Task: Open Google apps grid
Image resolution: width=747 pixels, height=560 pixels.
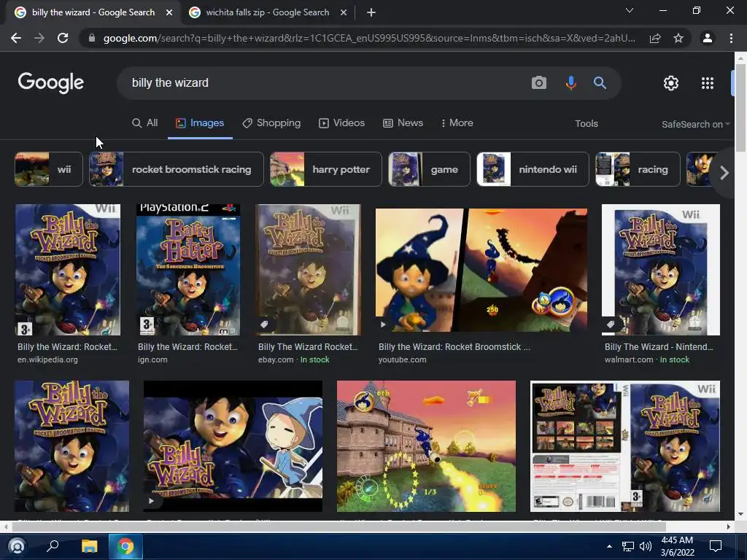Action: point(708,83)
